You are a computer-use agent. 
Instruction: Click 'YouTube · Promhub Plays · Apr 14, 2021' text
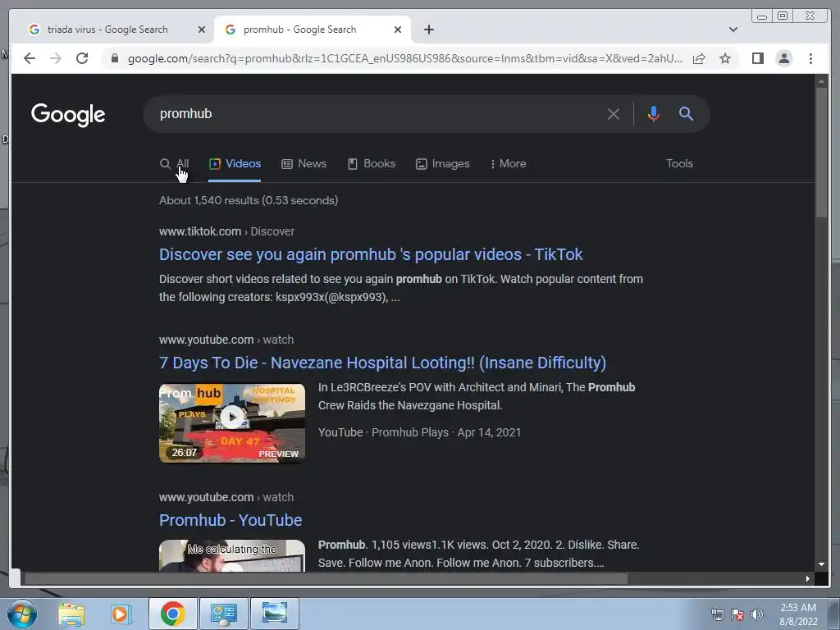(419, 432)
